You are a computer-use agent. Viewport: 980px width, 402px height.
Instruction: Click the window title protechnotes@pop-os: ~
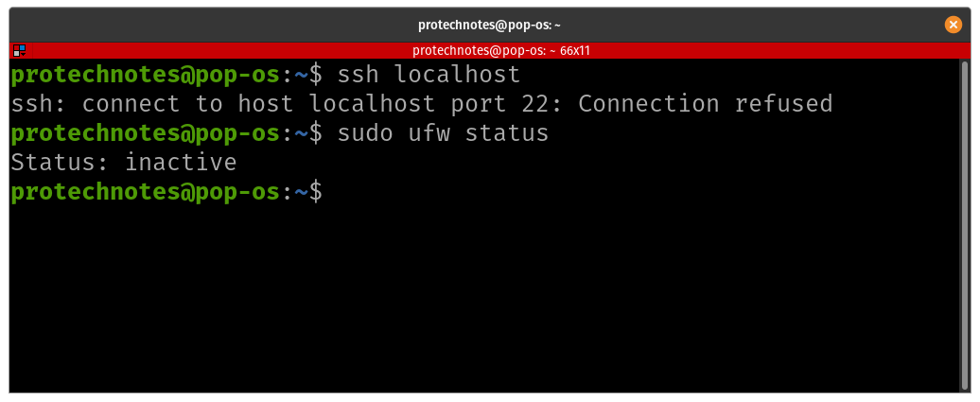pos(490,25)
